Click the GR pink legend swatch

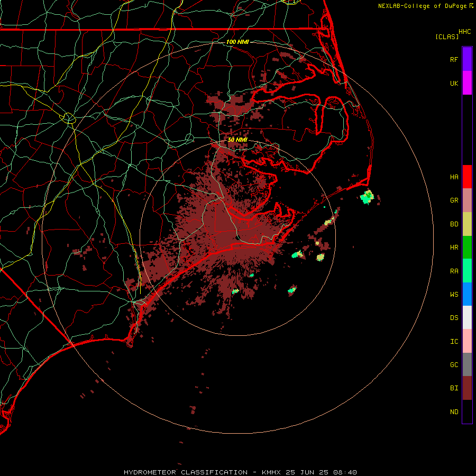pyautogui.click(x=467, y=200)
